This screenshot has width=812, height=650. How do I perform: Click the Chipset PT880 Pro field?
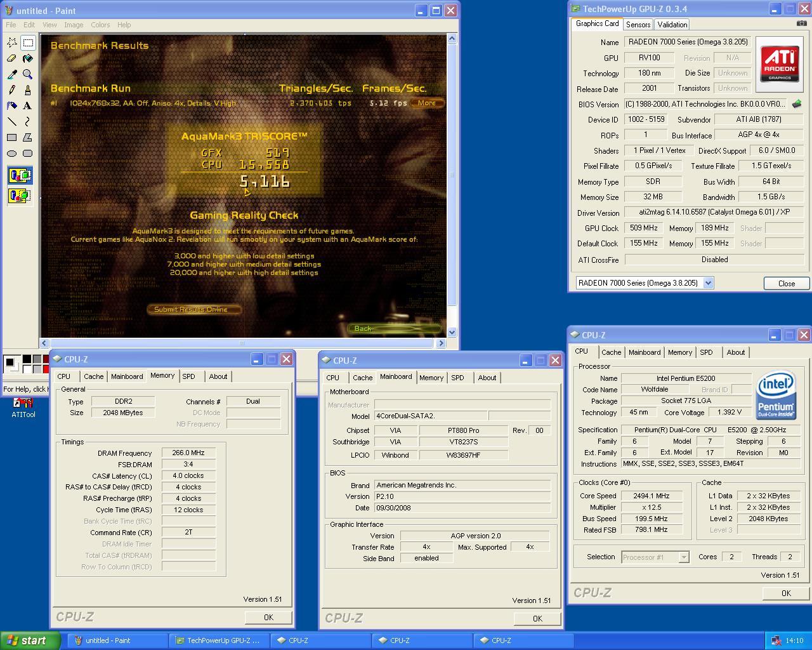[463, 430]
